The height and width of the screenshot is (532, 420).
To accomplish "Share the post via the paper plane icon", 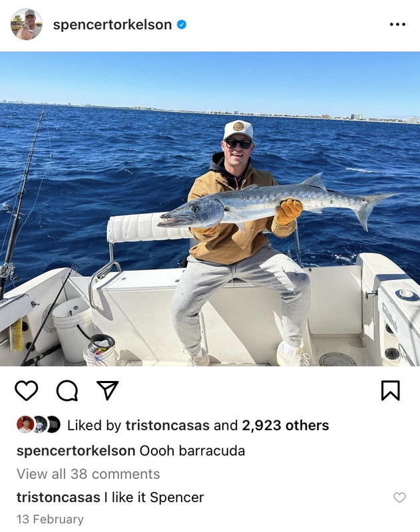I will (x=108, y=390).
